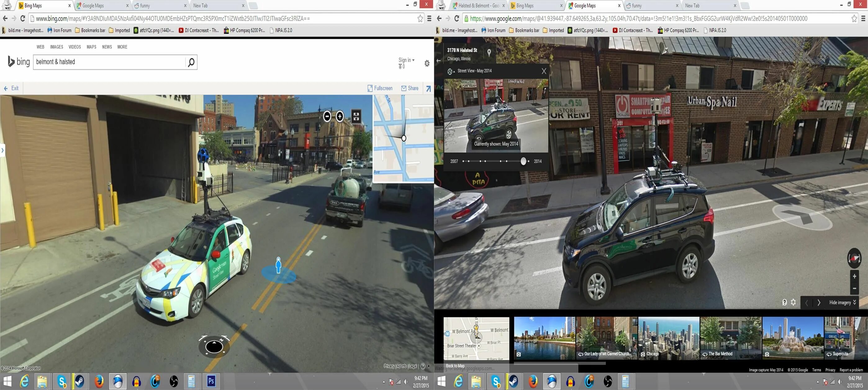Open Chrome menu in Google Maps window
868x390 pixels.
tap(863, 19)
